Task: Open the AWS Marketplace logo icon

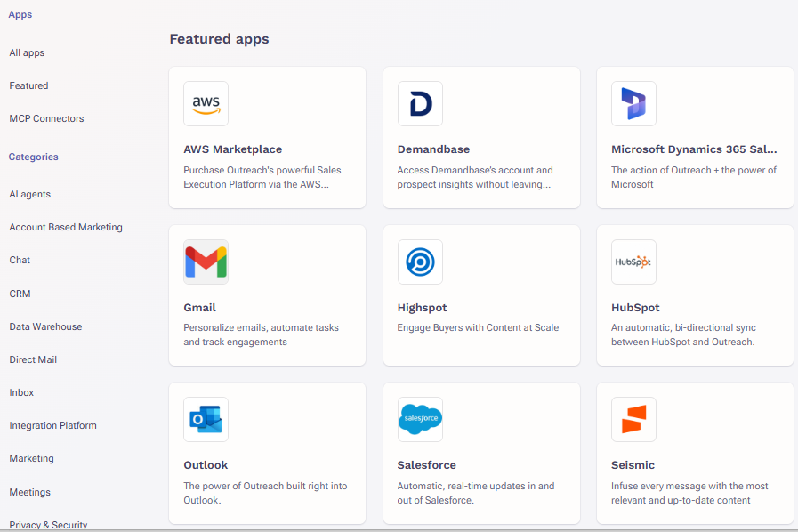Action: pos(206,104)
